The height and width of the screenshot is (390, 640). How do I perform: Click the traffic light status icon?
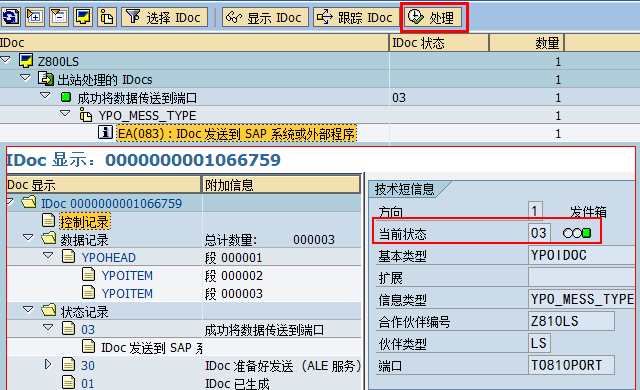(577, 233)
